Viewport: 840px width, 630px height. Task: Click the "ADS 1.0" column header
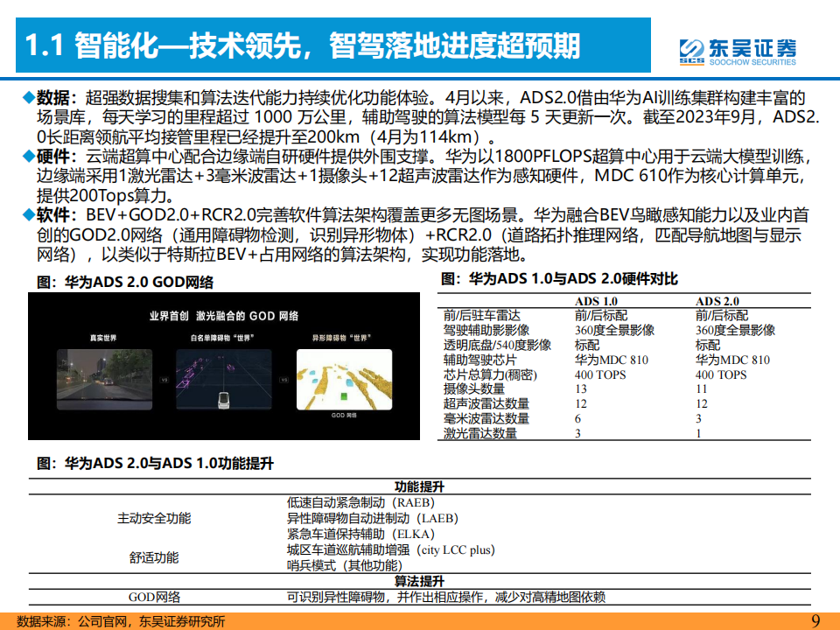(596, 301)
